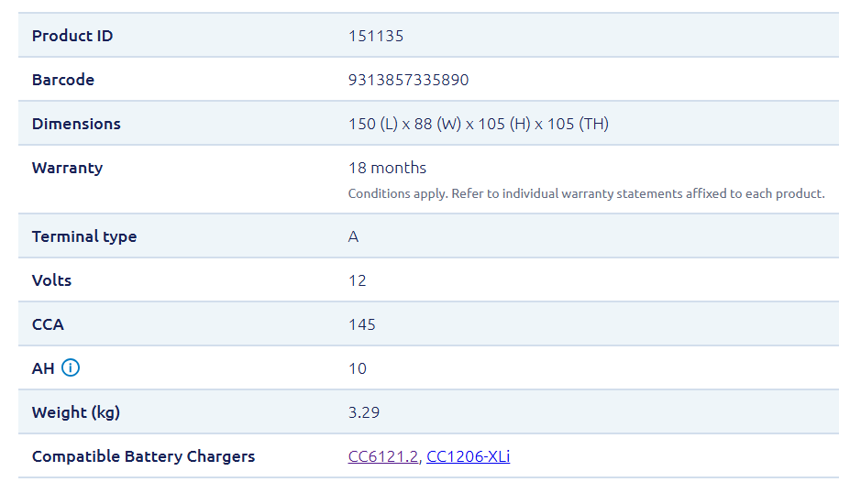The width and height of the screenshot is (861, 504).
Task: Click the Product ID value 151135
Action: point(375,36)
